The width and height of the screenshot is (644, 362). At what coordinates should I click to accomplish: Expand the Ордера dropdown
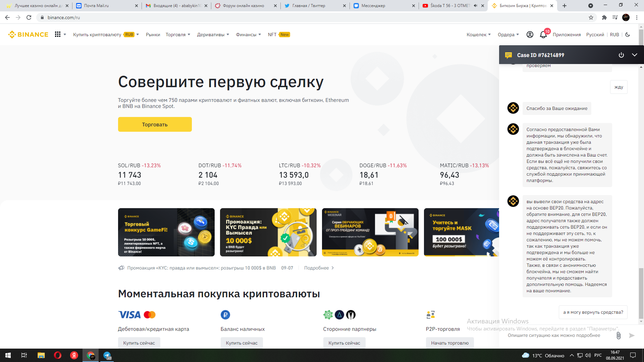point(508,35)
